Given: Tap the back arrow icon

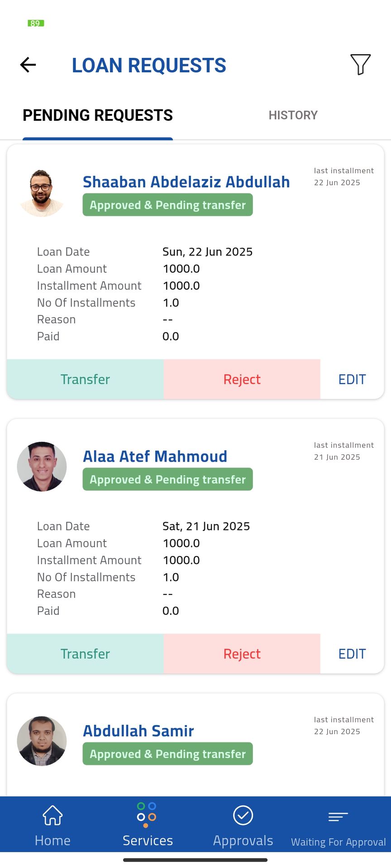Looking at the screenshot, I should [28, 65].
